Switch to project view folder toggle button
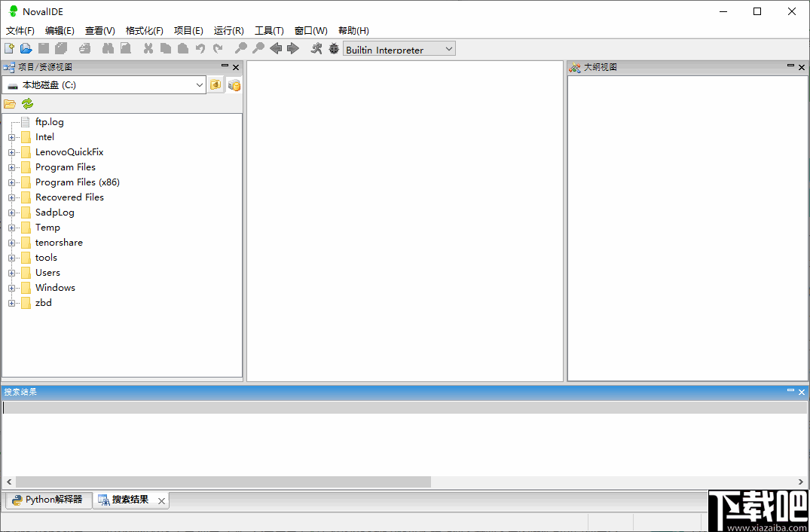 pos(216,84)
